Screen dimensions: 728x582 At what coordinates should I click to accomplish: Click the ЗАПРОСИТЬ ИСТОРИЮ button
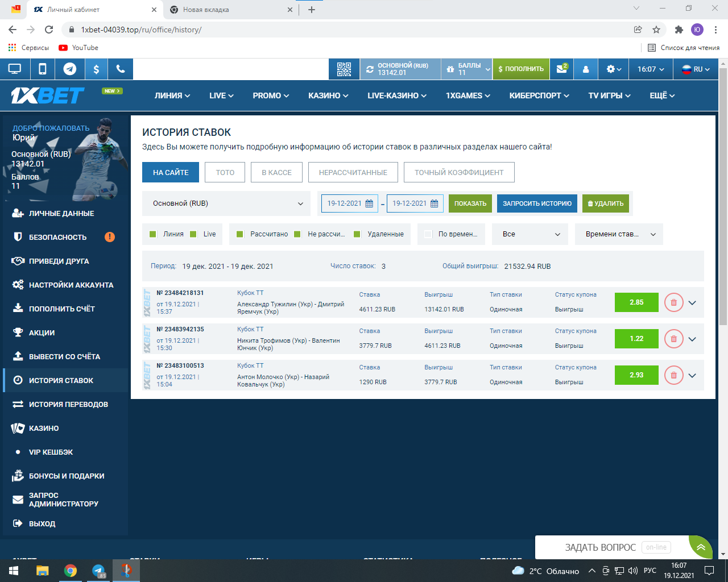(x=537, y=203)
